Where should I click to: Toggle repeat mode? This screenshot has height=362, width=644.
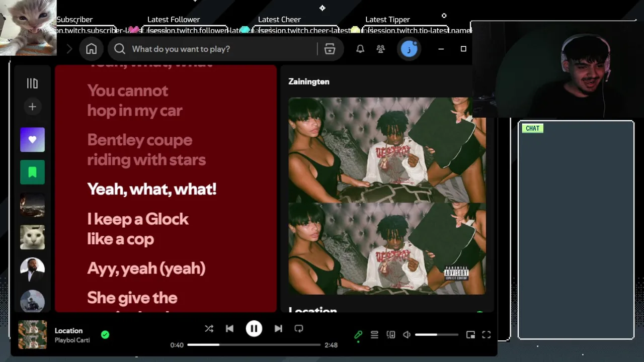299,328
